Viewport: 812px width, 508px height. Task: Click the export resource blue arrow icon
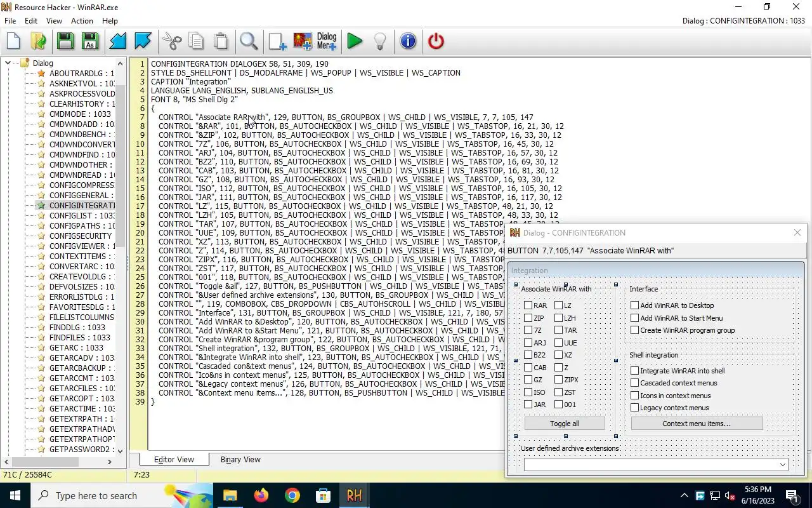[x=143, y=41]
